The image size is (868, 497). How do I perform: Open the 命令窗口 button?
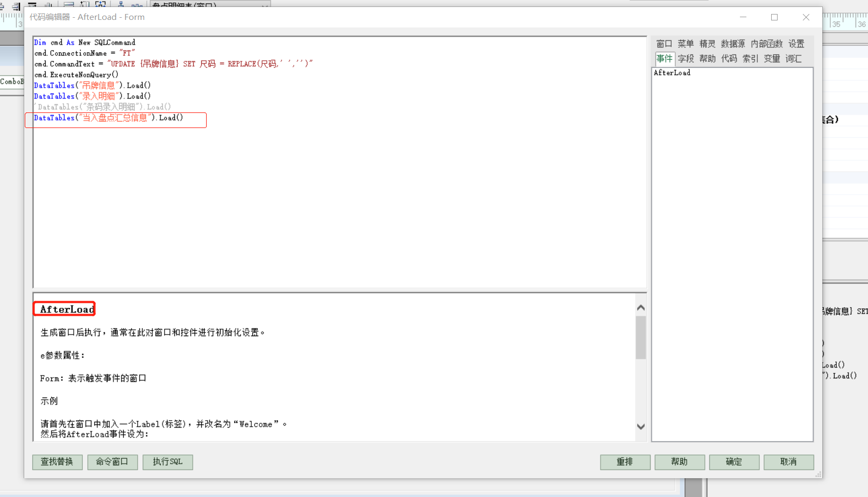click(x=112, y=461)
